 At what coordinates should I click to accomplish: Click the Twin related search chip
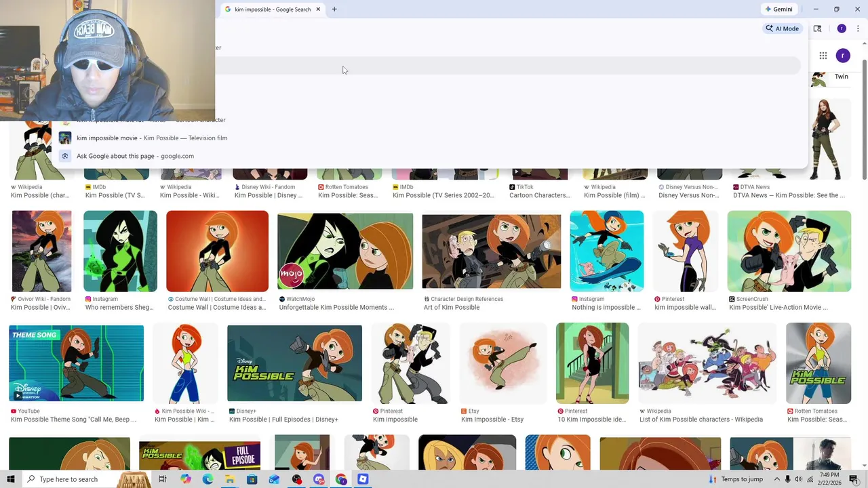click(x=831, y=77)
